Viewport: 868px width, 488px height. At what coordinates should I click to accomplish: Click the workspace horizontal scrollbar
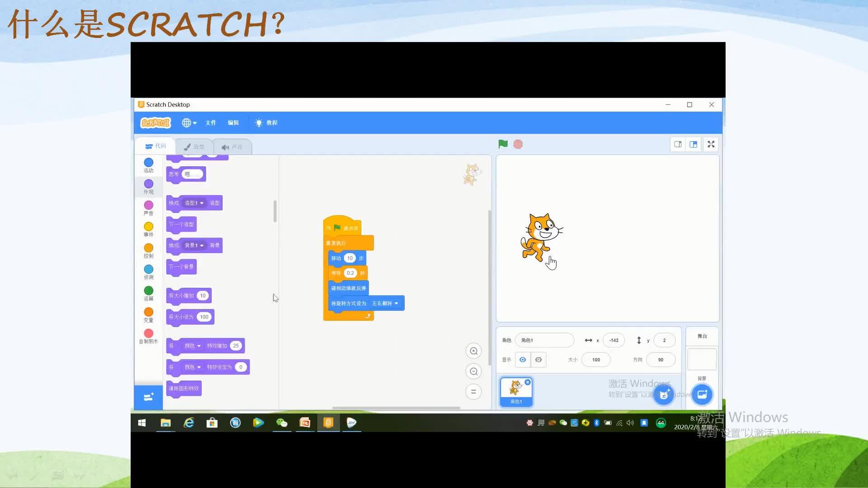point(396,408)
